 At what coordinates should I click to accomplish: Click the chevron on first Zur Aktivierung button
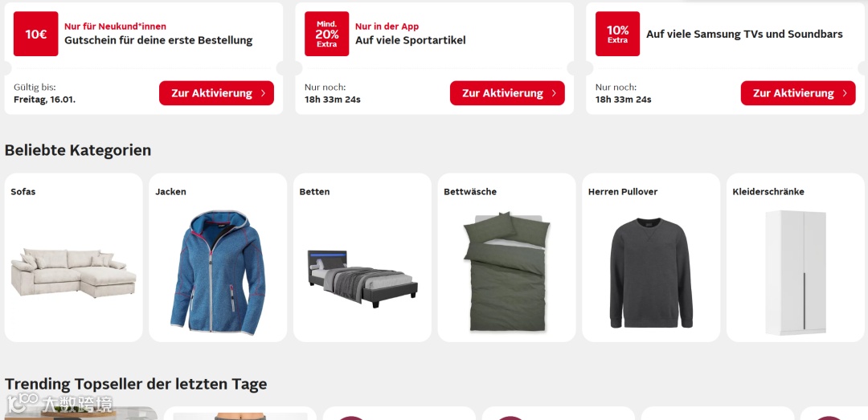[263, 93]
